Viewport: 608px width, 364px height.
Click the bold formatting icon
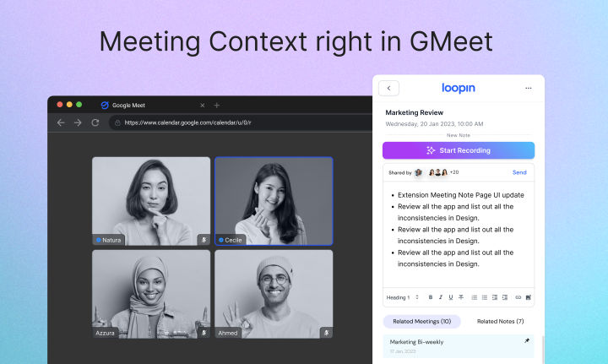(431, 297)
